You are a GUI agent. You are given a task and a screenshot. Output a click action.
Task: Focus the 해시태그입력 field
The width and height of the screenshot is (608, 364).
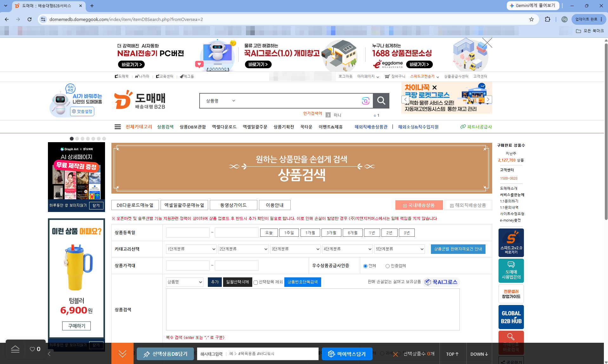[x=273, y=354]
